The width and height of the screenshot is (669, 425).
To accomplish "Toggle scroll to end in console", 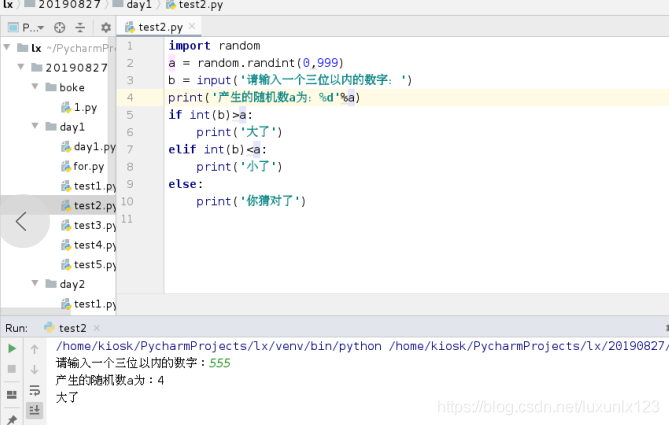I will [x=35, y=410].
